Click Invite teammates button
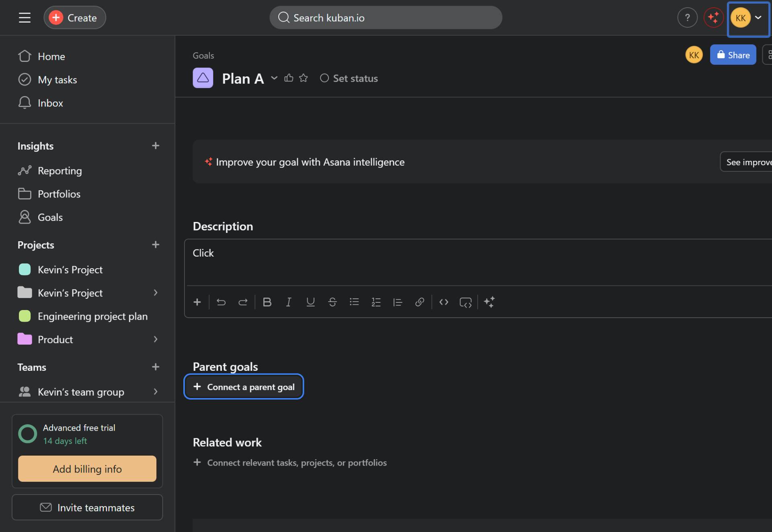This screenshot has width=772, height=532. [87, 507]
